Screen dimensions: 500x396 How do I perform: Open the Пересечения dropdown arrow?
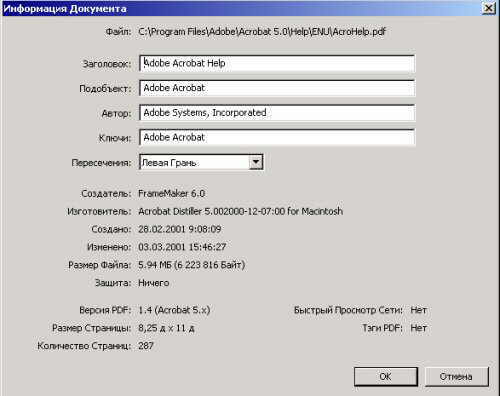[256, 162]
